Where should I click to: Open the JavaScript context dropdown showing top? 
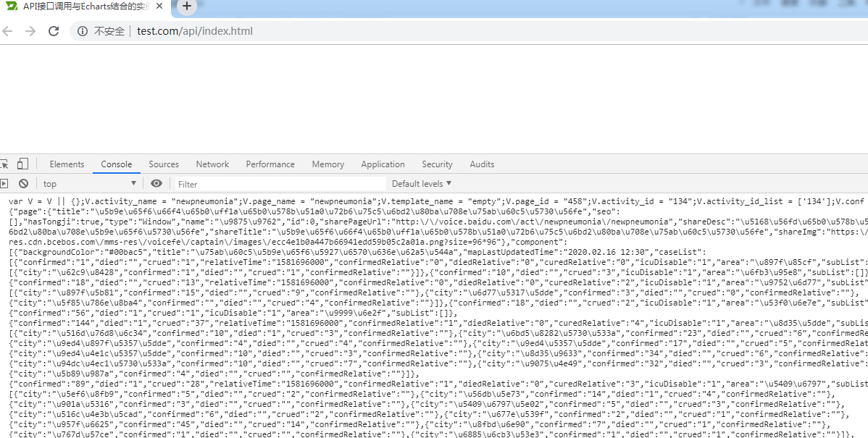pos(89,184)
